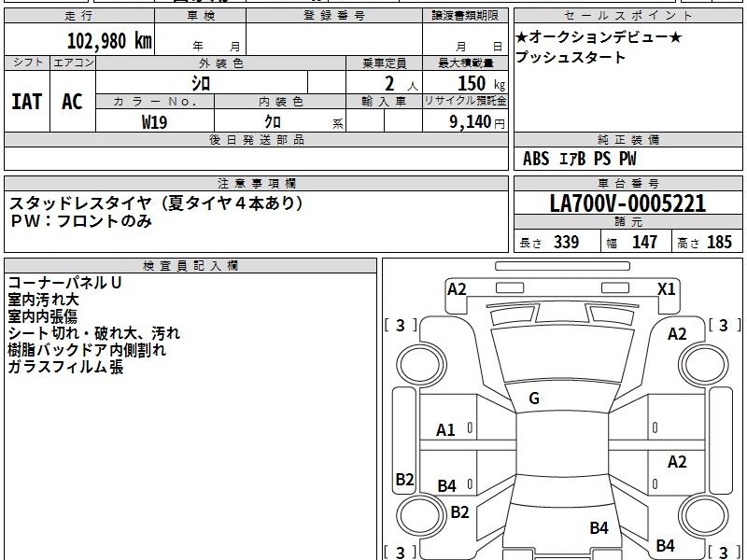Select the 幅 147 dimension
This screenshot has width=747, height=560.
(632, 242)
